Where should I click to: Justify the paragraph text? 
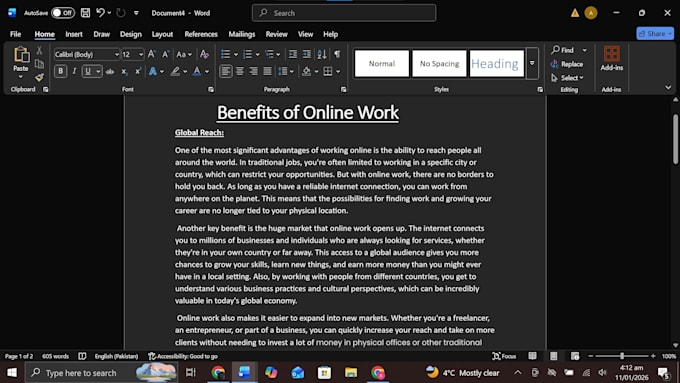[267, 71]
